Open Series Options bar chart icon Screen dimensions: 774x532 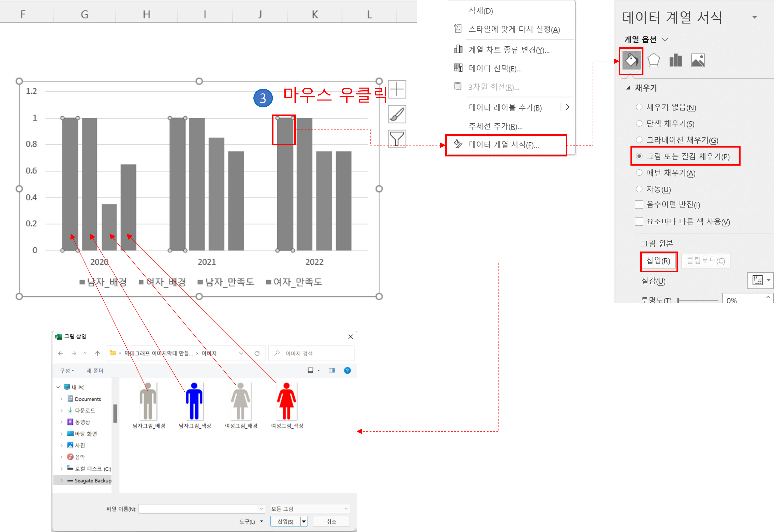click(x=675, y=61)
